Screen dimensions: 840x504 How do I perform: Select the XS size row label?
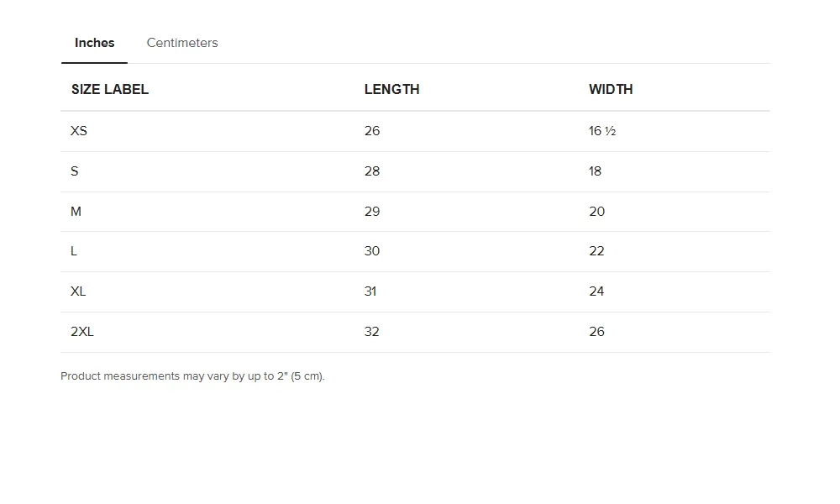tap(79, 131)
